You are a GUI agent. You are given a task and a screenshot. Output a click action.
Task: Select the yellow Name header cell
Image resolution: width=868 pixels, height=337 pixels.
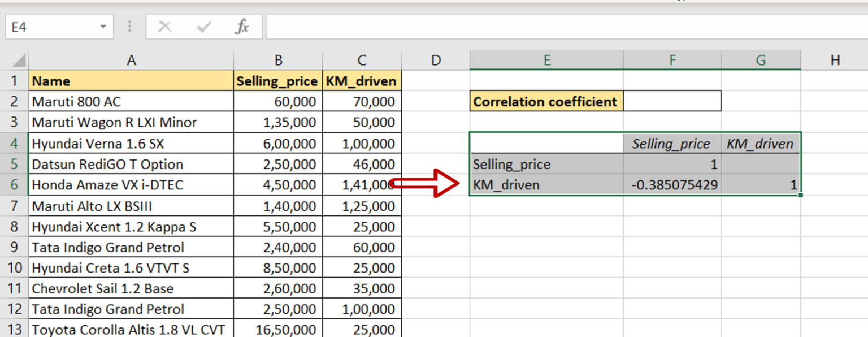coord(131,81)
